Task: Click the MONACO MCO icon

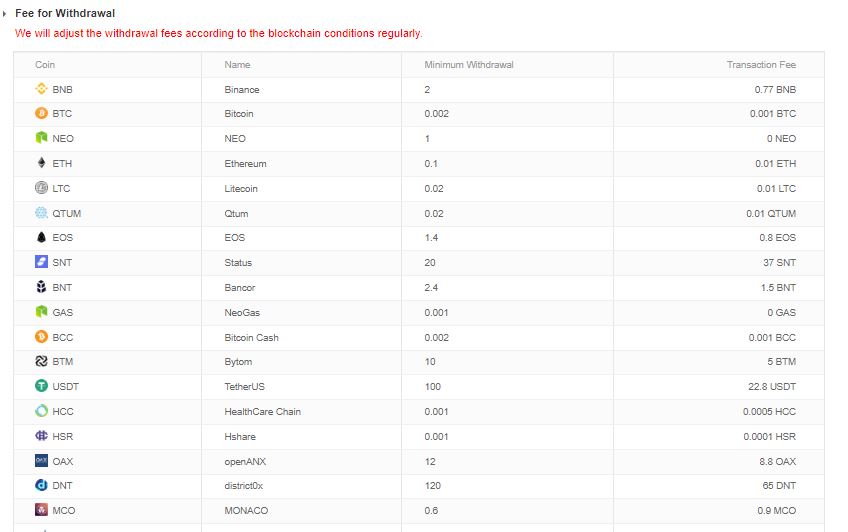Action: coord(41,509)
